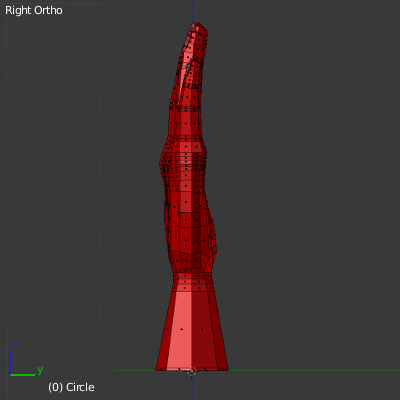The height and width of the screenshot is (400, 400).
Task: Click the orange origin dot inside the 3D cursor
Action: click(192, 371)
